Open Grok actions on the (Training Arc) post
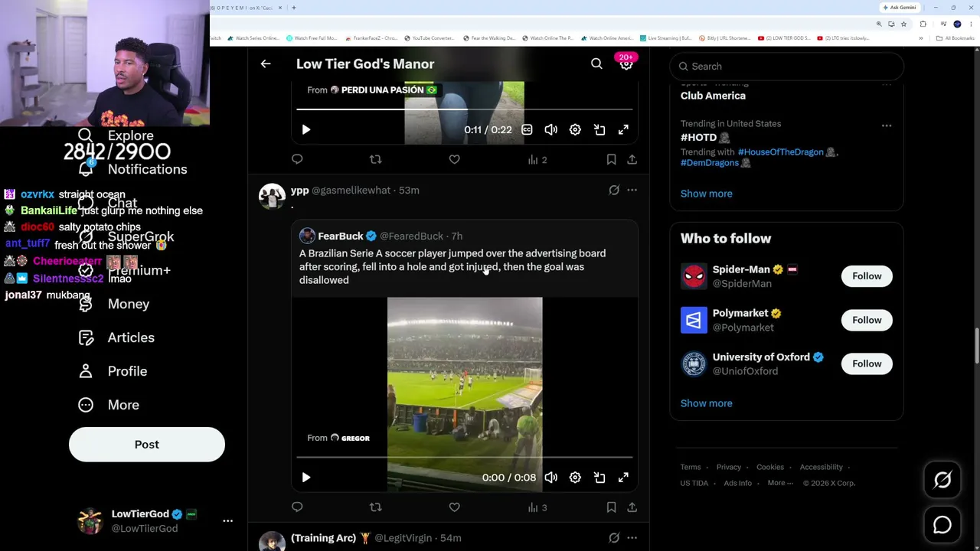 tap(614, 538)
